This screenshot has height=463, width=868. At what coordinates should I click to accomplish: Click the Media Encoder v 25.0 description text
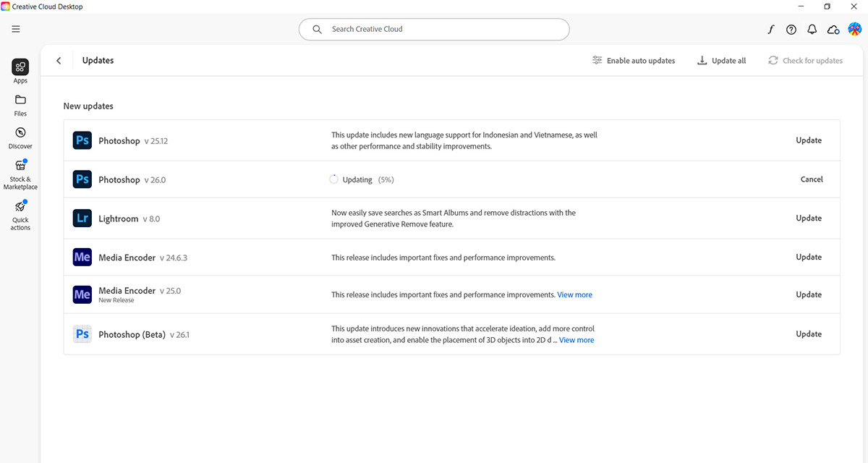point(443,295)
